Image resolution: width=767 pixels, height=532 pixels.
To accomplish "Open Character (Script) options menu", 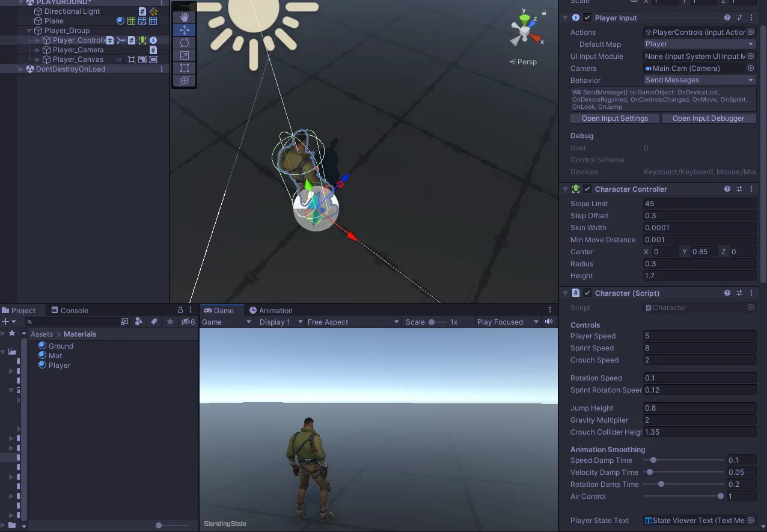I will (x=751, y=293).
